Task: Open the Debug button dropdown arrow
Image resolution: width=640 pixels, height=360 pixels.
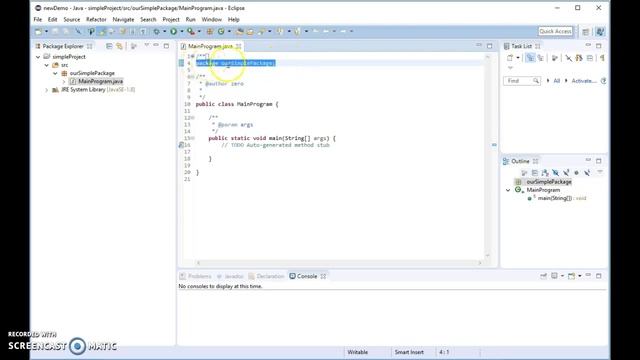Action: [x=164, y=31]
